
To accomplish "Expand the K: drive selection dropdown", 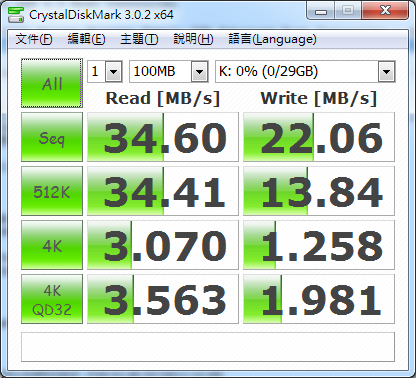I will coord(386,71).
